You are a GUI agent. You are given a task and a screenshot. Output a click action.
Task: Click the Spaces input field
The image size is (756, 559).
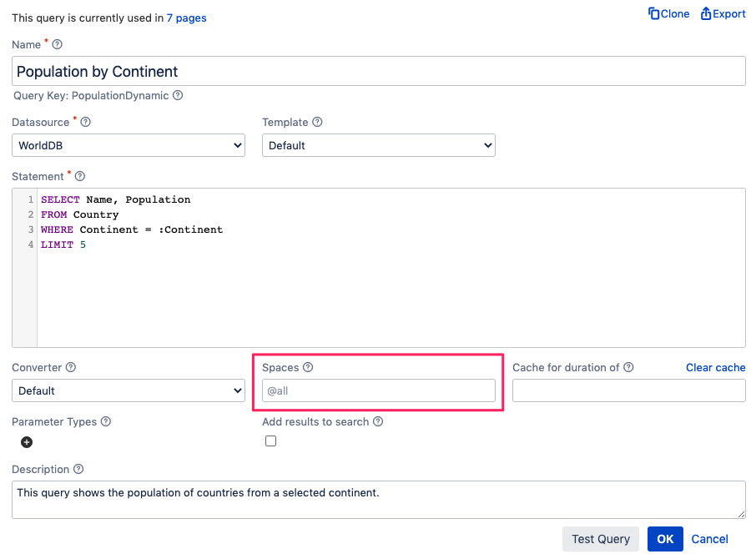(x=379, y=390)
